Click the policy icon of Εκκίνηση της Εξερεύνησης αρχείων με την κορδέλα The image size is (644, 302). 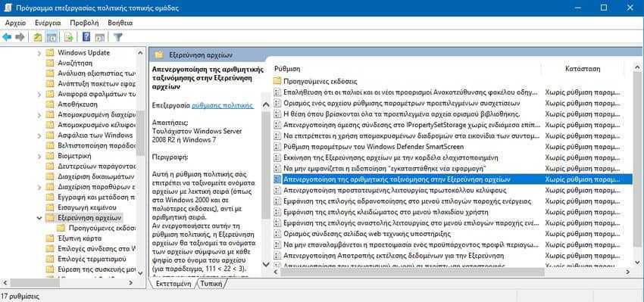[x=277, y=157]
